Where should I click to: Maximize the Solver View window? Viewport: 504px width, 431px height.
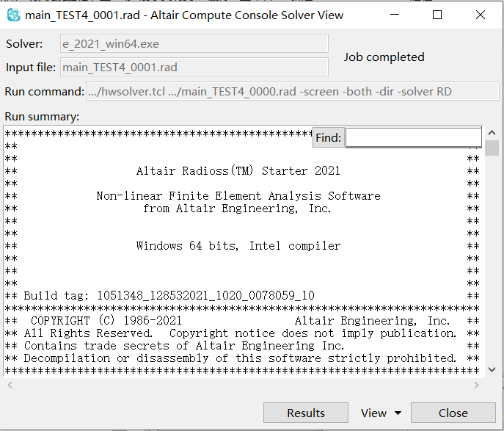point(437,15)
